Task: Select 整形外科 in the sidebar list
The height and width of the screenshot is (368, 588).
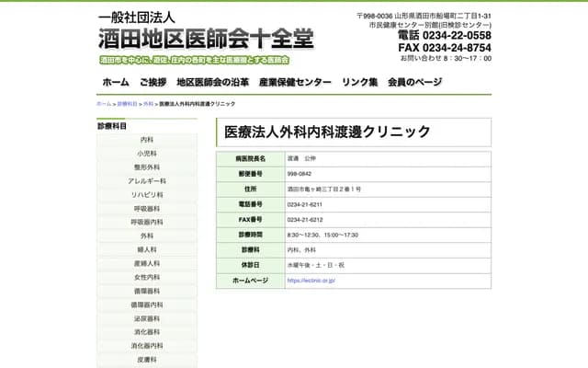Action: (x=147, y=167)
